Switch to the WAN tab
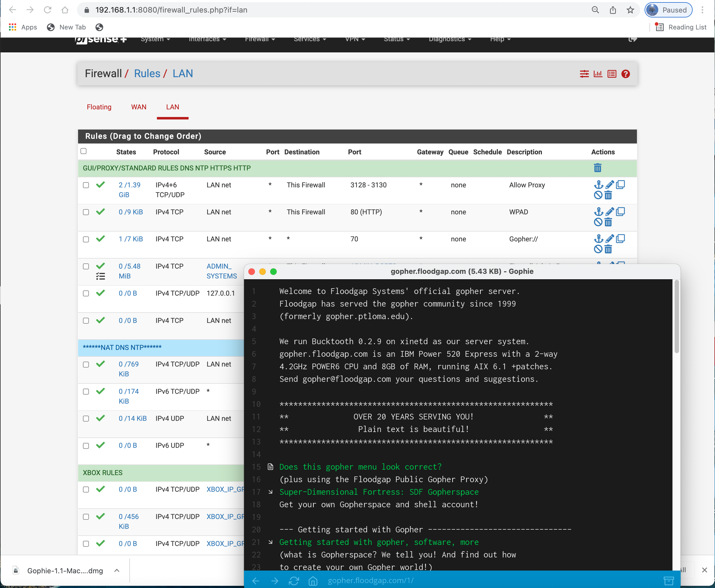 [139, 107]
